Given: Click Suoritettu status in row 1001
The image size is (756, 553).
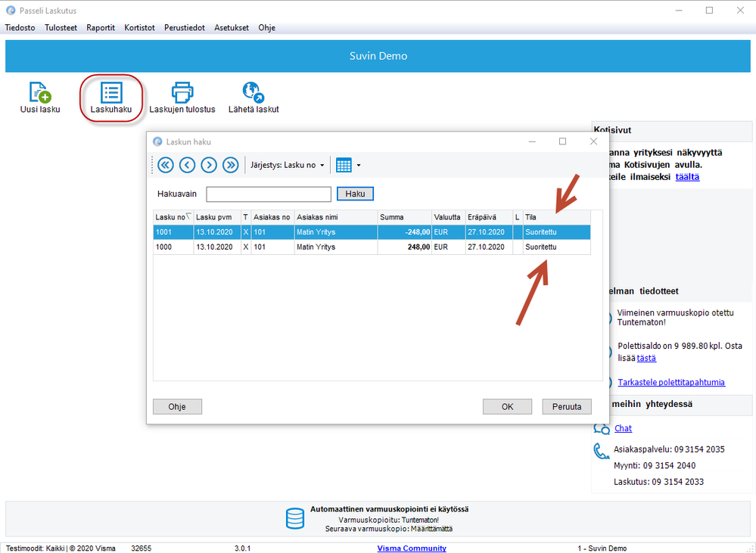Looking at the screenshot, I should (x=556, y=232).
